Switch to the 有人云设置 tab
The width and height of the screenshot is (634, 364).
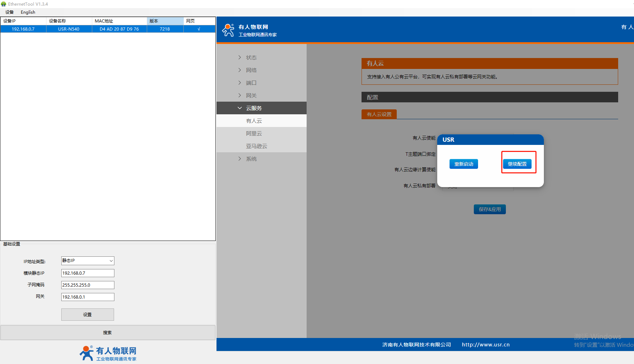[x=379, y=114]
